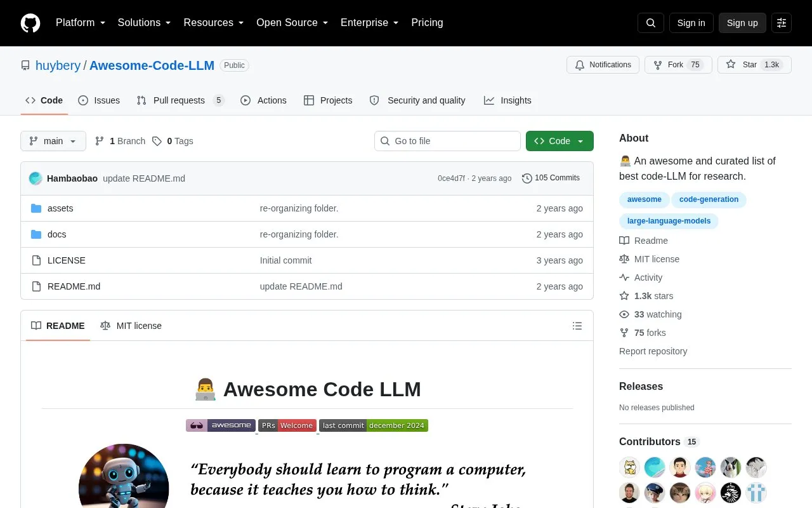Switch to the MIT license tab
Image resolution: width=812 pixels, height=508 pixels.
[131, 326]
